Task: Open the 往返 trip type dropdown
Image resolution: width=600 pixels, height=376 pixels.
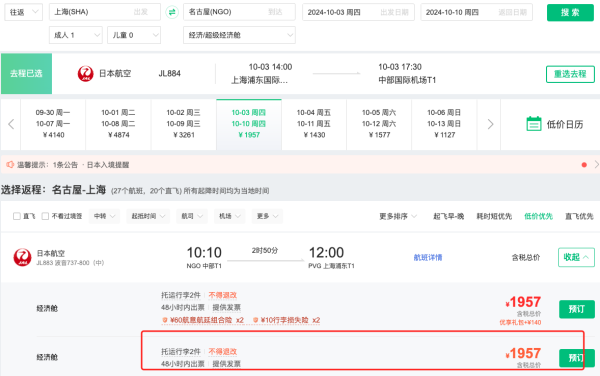Action: point(24,12)
